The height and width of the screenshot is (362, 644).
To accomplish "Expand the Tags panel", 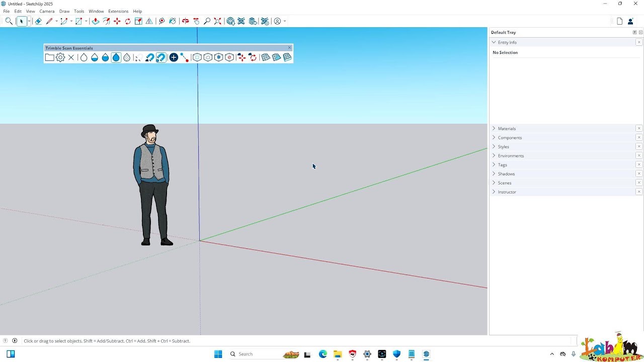I will coord(494,165).
